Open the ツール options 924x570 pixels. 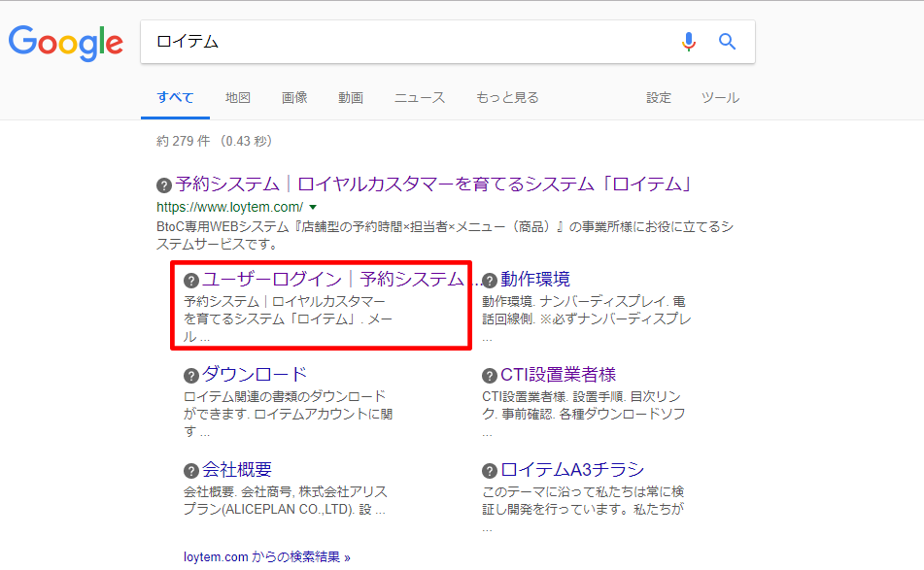[720, 98]
